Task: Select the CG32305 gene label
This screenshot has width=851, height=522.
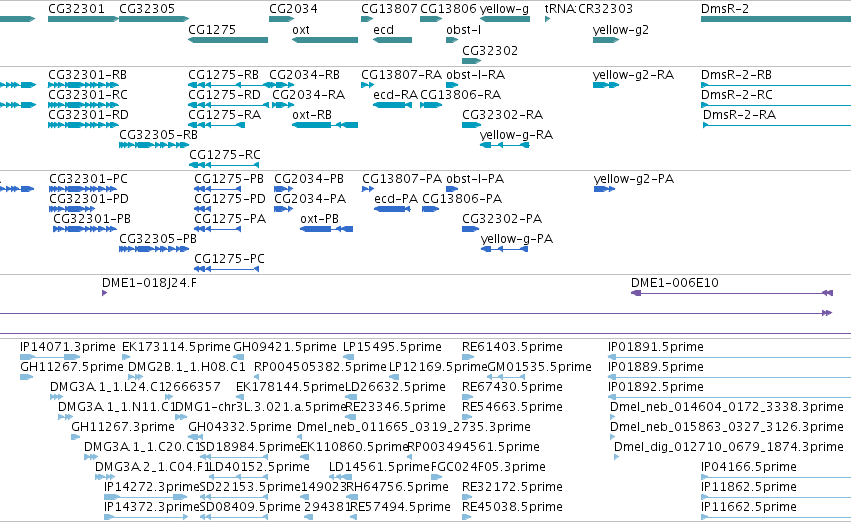Action: click(x=147, y=9)
